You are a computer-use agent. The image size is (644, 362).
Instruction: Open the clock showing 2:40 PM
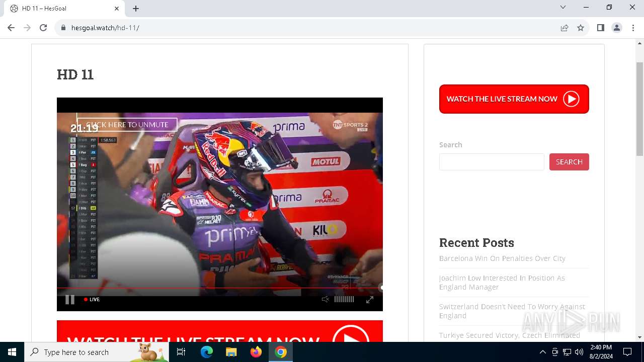[601, 352]
